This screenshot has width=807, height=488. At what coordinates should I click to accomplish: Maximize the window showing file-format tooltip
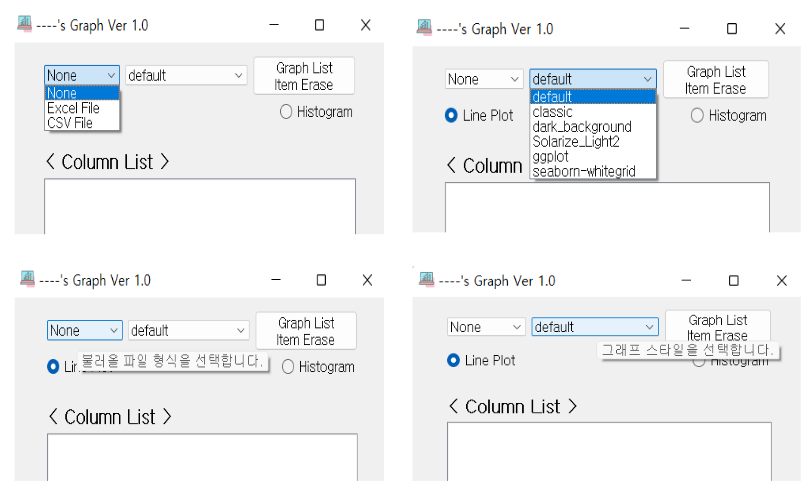[x=321, y=280]
